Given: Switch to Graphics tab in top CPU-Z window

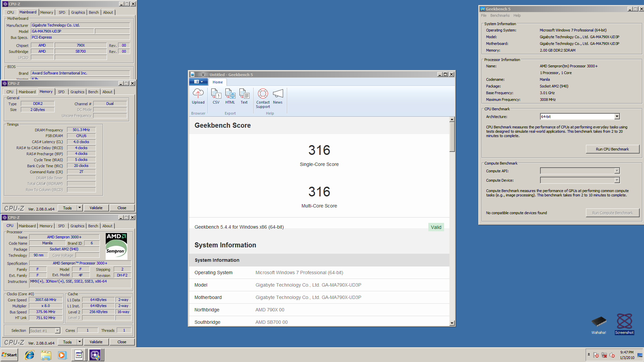Looking at the screenshot, I should [78, 12].
